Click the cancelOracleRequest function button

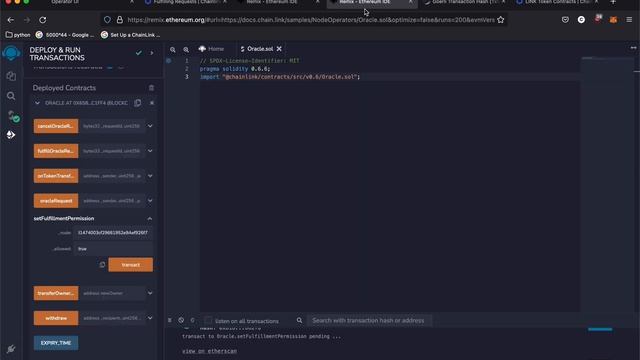(56, 126)
